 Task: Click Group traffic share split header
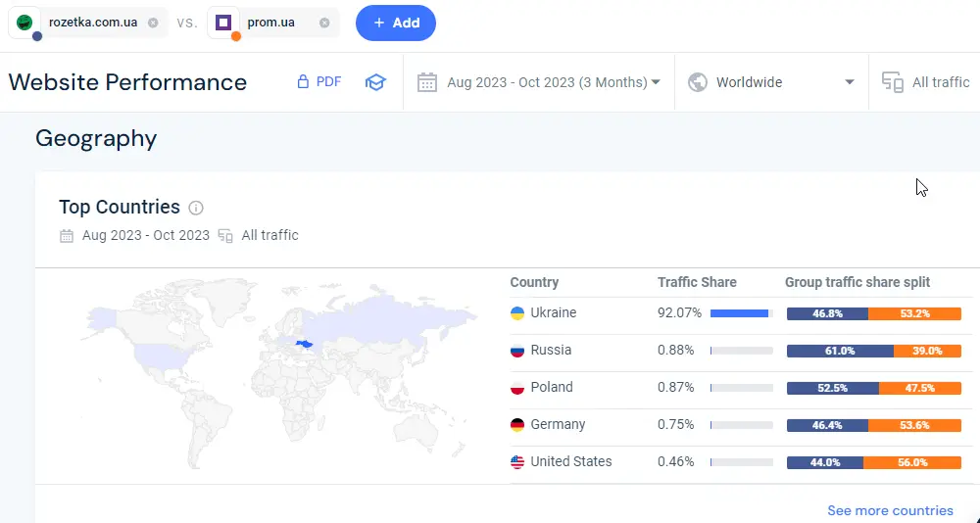coord(857,282)
